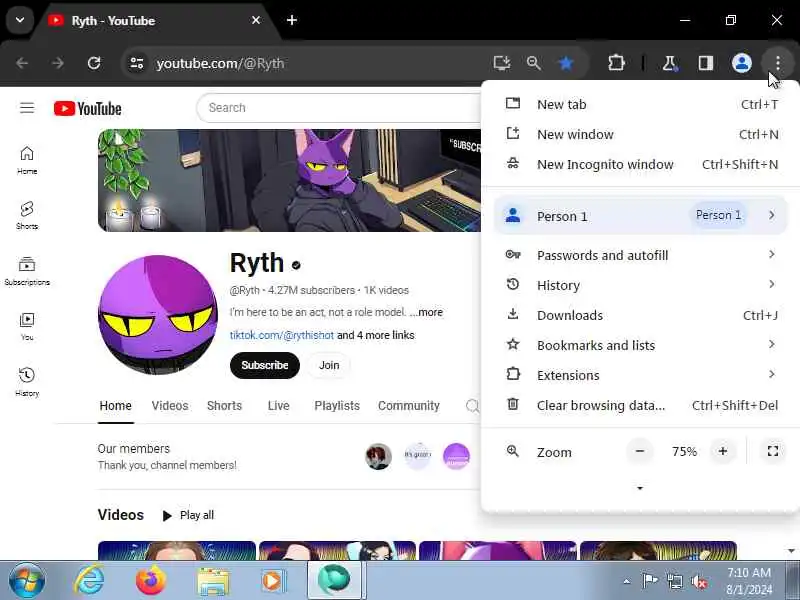800x600 pixels.
Task: Expand Passwords and autofill submenu
Action: click(640, 255)
